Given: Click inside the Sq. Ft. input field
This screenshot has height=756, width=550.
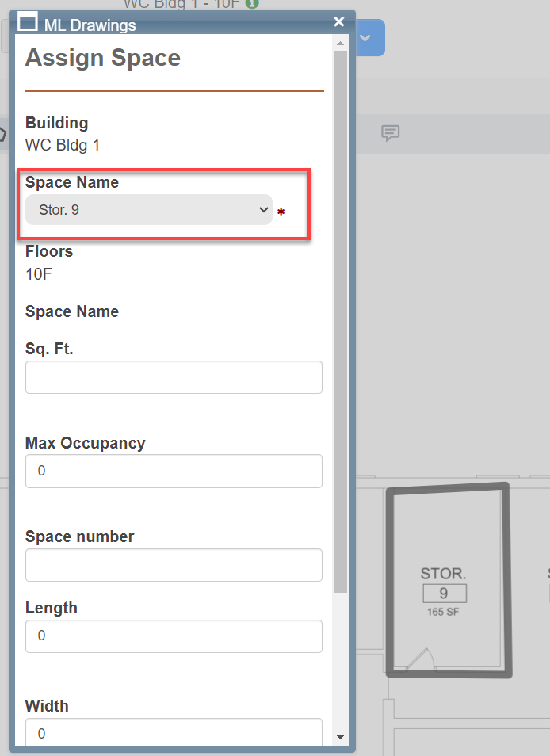Looking at the screenshot, I should tap(173, 377).
